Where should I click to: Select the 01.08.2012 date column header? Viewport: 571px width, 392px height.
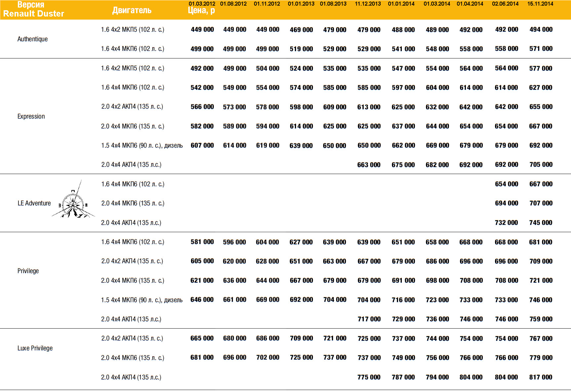[x=233, y=4]
